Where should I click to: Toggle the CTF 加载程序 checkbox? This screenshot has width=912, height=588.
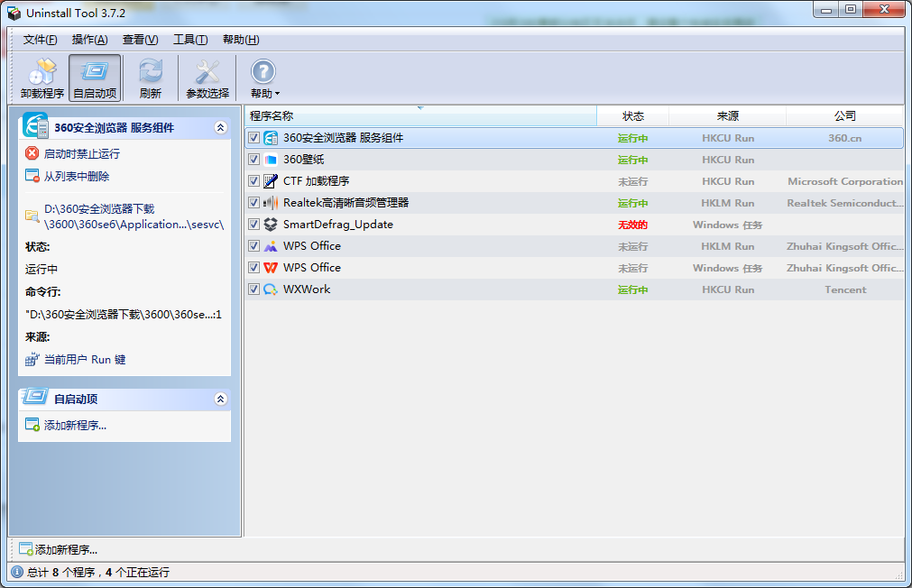coord(253,181)
